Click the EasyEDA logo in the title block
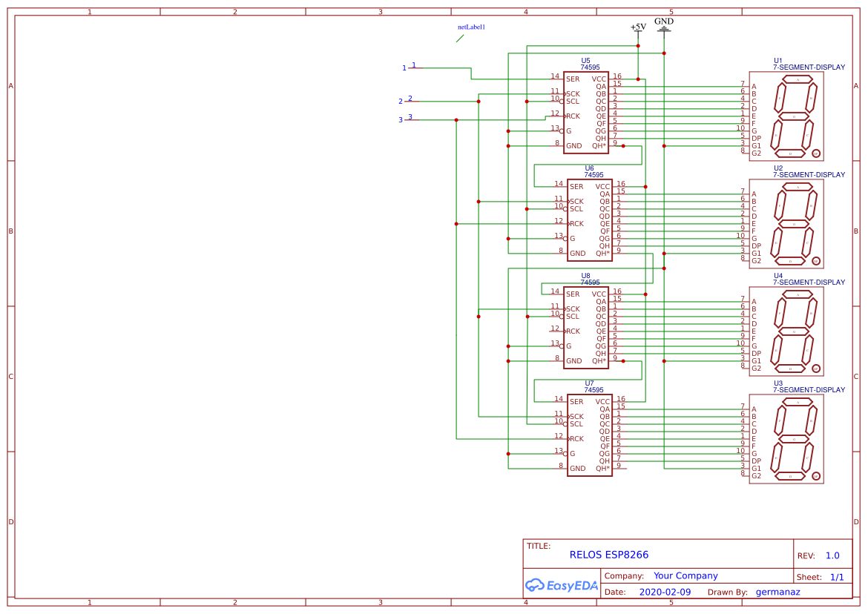868x614 pixels. tap(562, 585)
